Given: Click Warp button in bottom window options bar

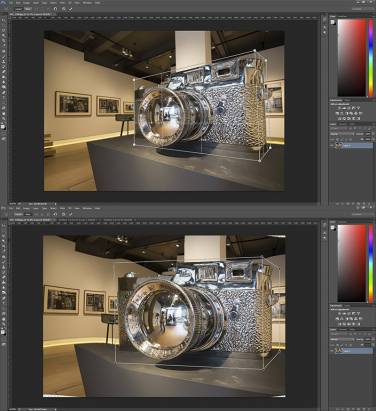Looking at the screenshot, I should point(28,214).
